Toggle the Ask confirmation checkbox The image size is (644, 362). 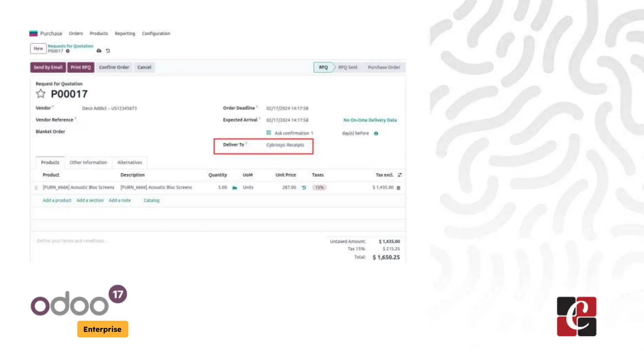pyautogui.click(x=269, y=133)
